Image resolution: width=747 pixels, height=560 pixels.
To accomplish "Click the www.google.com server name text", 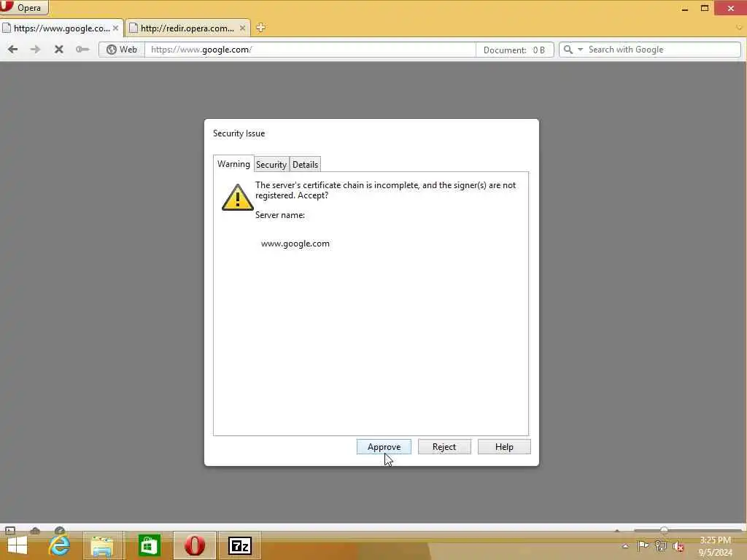I will tap(295, 244).
